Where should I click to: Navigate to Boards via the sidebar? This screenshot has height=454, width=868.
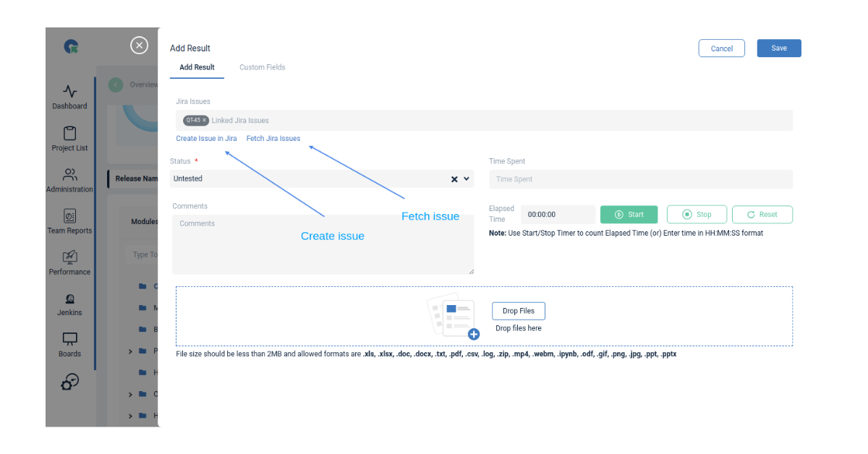[x=69, y=343]
